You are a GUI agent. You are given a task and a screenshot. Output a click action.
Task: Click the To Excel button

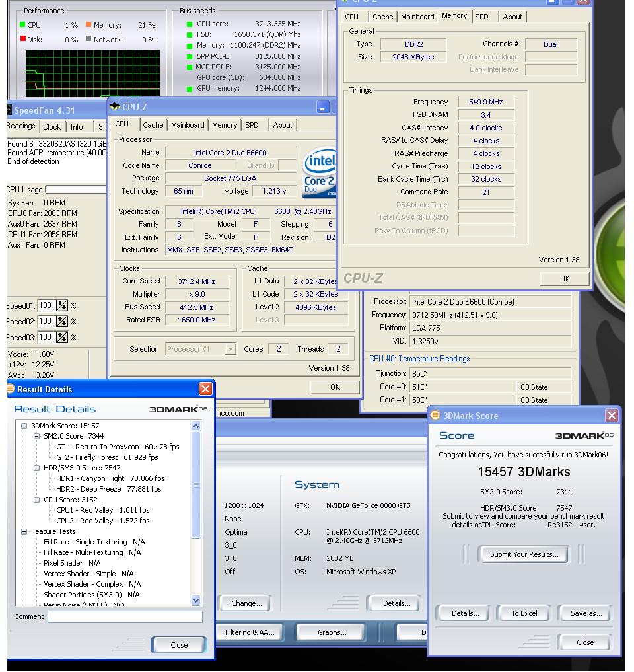pos(524,613)
